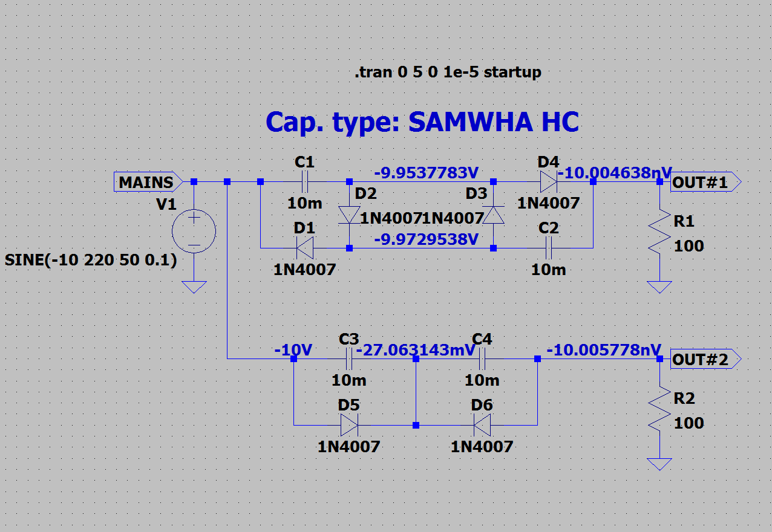Select the OUT#2 output port label
Image resolution: width=772 pixels, height=532 pixels.
(705, 360)
